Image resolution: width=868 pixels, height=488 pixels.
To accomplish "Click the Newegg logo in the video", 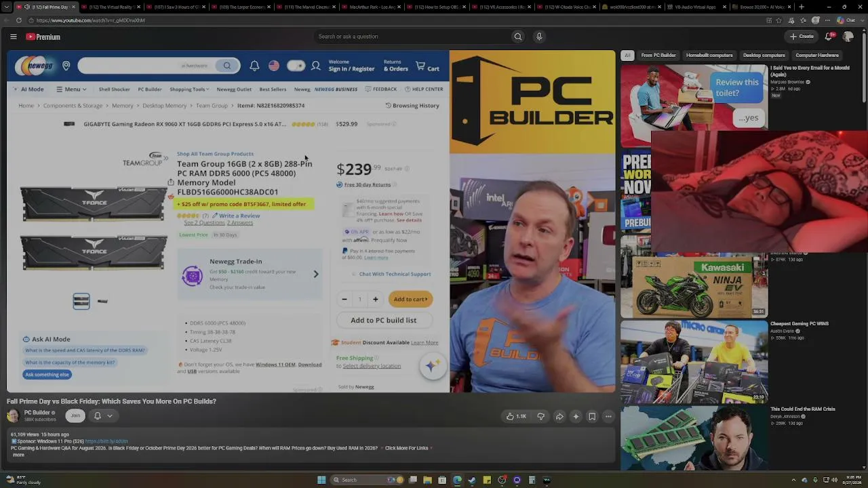I will 35,66.
